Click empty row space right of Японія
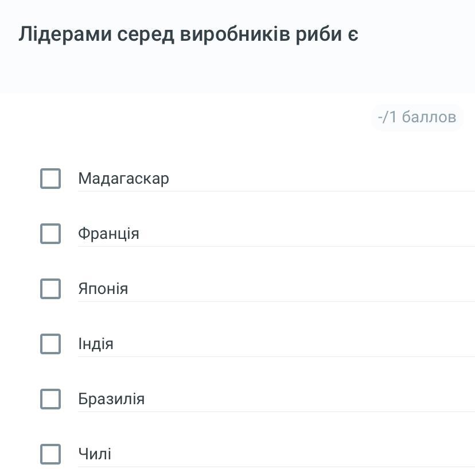 [x=316, y=289]
